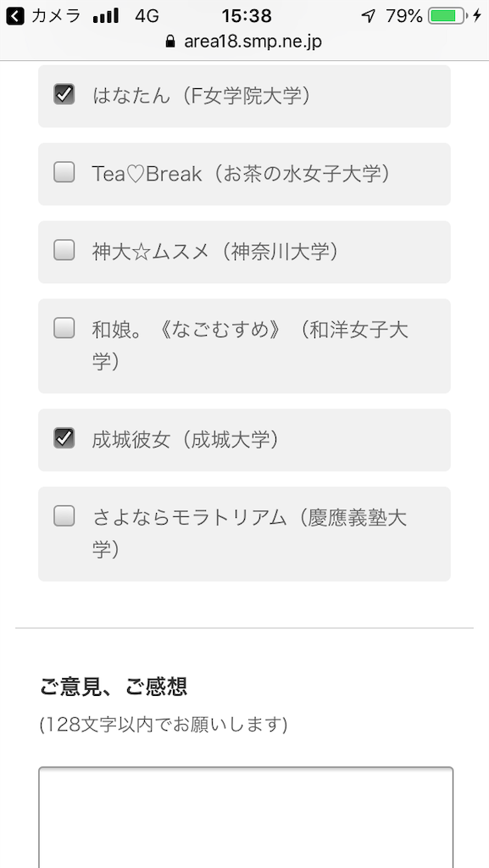The height and width of the screenshot is (868, 489).
Task: Check the 神大☆ムスメ (神奈川大学) checkbox
Action: click(x=64, y=250)
